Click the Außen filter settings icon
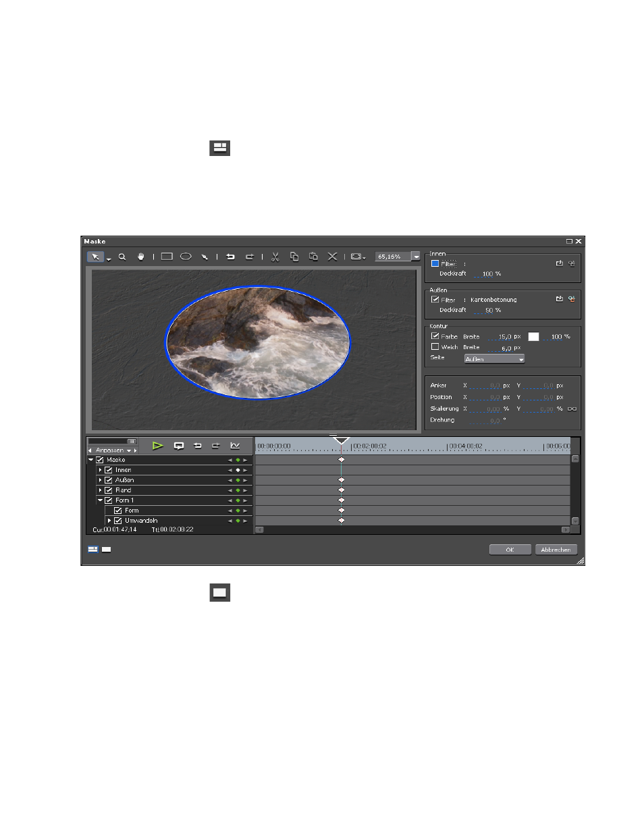Viewport: 644px width, 834px height. pyautogui.click(x=572, y=298)
